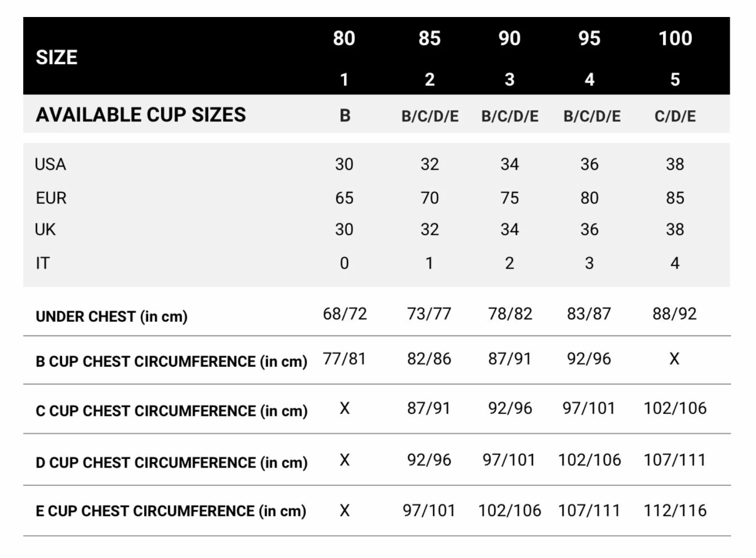Viewport: 756px width, 558px height.
Task: Click the UNDER CHEST (in cm) label
Action: click(112, 316)
